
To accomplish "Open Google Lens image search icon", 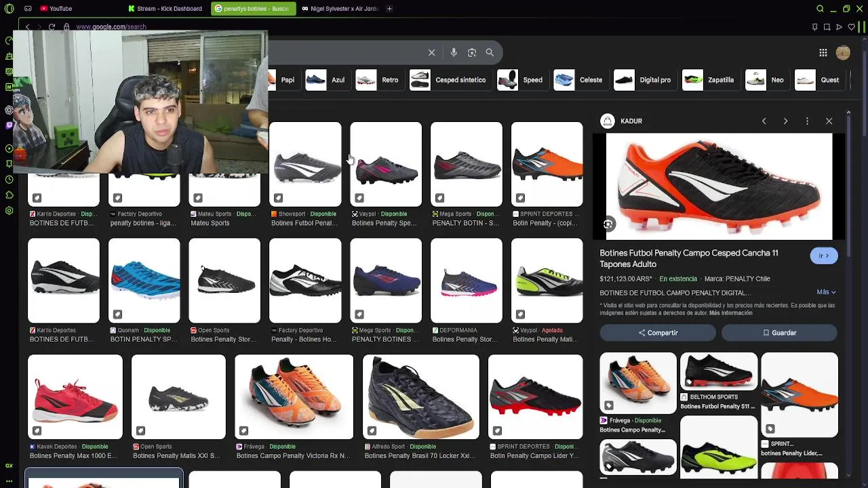I will coord(472,53).
